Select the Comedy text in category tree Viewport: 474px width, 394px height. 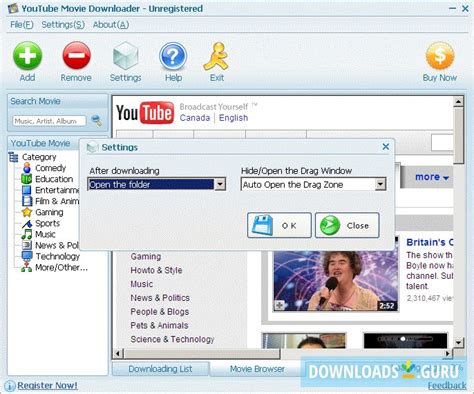[x=51, y=168]
